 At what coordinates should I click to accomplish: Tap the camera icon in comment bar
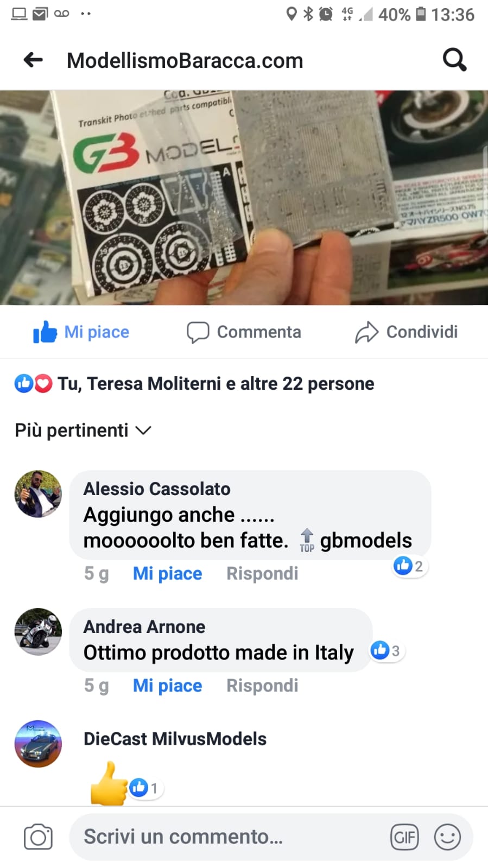click(x=38, y=837)
